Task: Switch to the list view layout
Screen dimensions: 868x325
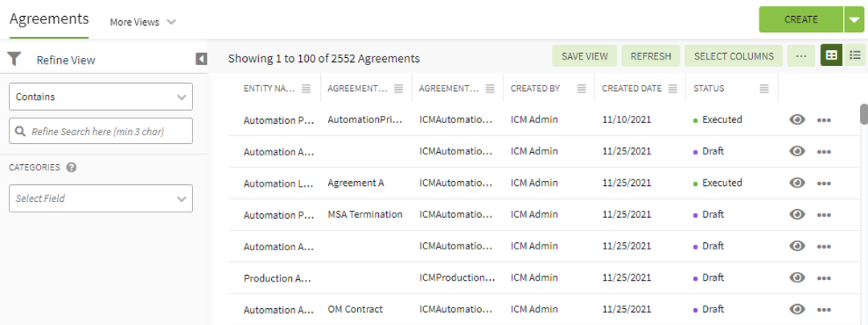Action: [x=855, y=56]
